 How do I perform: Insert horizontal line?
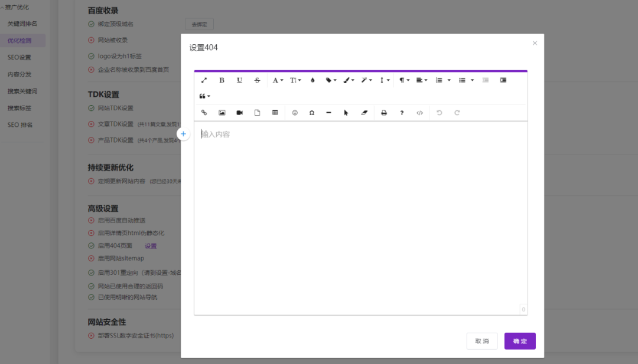pyautogui.click(x=328, y=113)
